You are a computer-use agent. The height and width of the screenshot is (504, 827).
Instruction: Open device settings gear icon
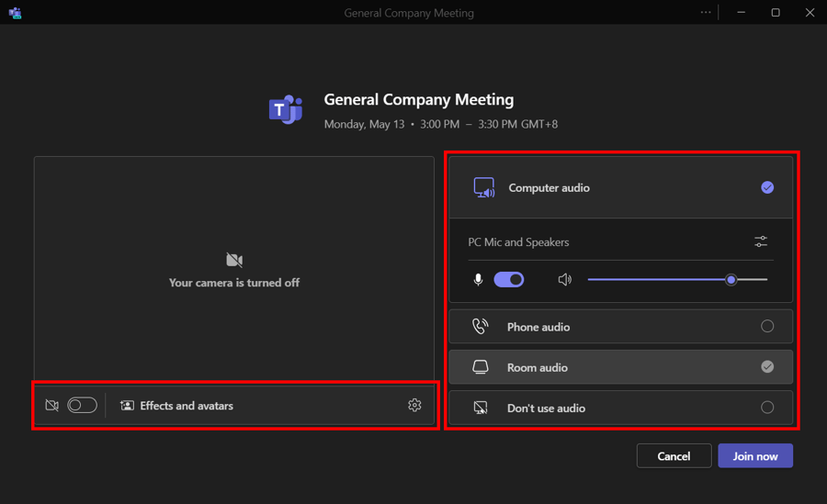pyautogui.click(x=414, y=405)
